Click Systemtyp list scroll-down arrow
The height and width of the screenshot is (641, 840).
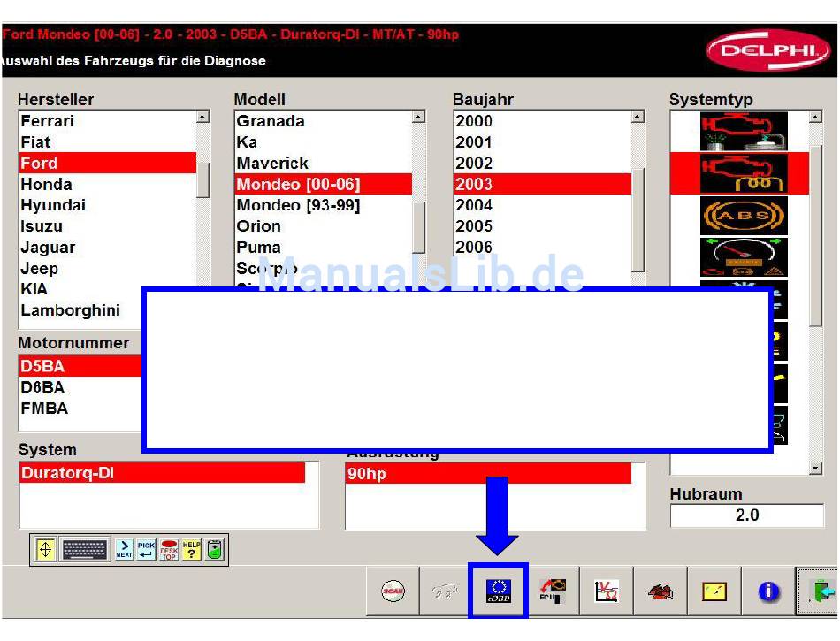click(815, 468)
